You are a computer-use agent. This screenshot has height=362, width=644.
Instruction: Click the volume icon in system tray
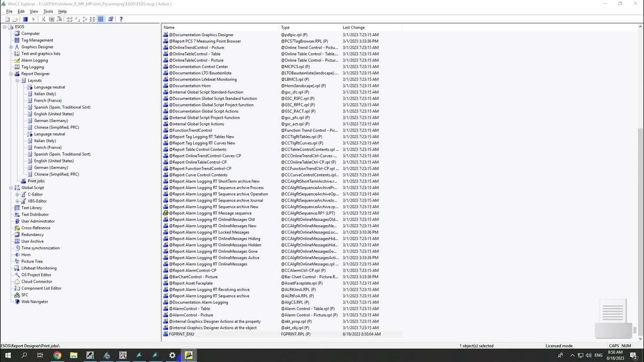click(588, 355)
